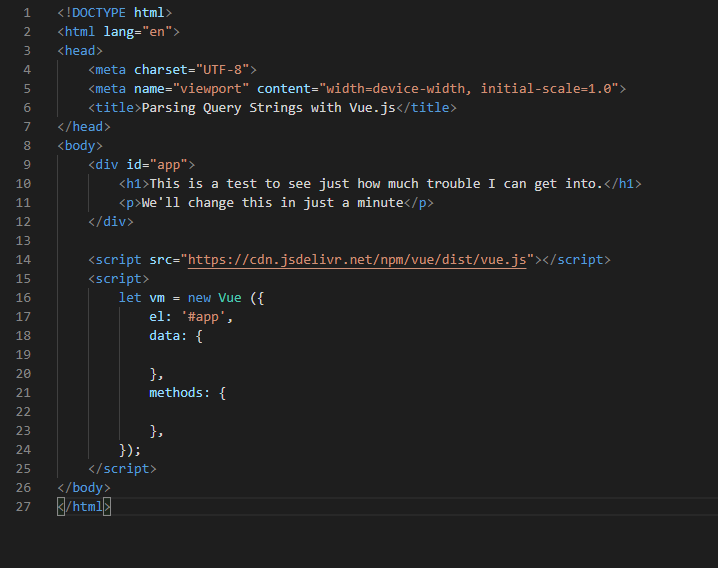Click the DOCTYPE keyword on line 1
718x568 pixels.
point(98,13)
